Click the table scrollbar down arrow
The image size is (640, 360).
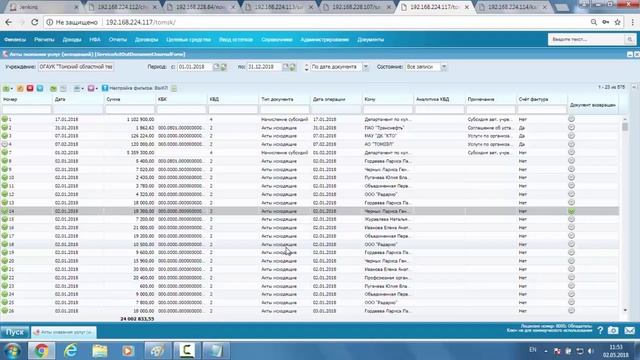pos(625,311)
